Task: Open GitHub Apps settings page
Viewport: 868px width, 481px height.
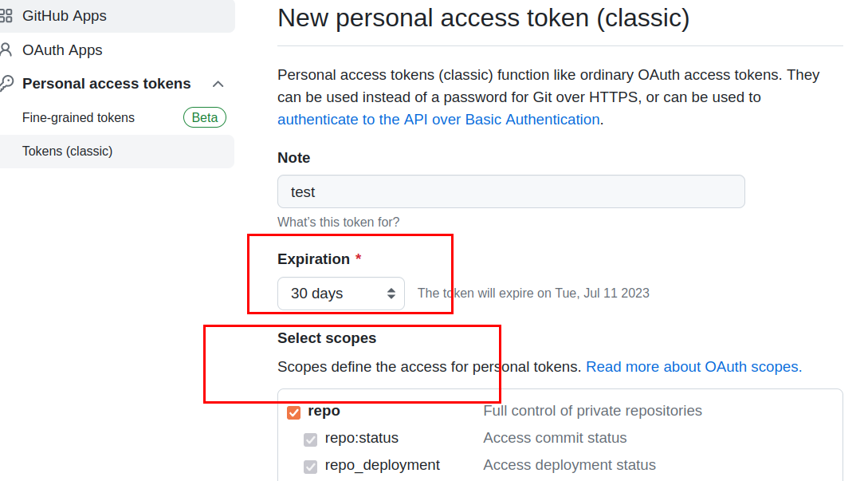Action: click(64, 16)
